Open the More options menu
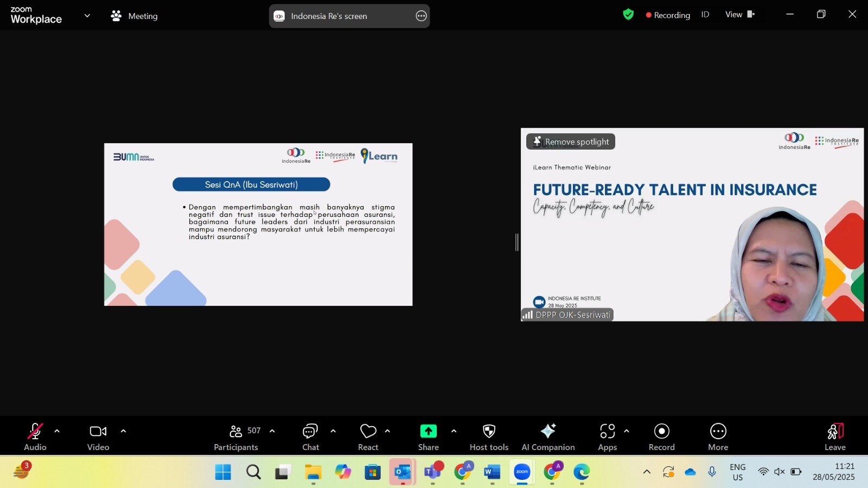 tap(718, 436)
